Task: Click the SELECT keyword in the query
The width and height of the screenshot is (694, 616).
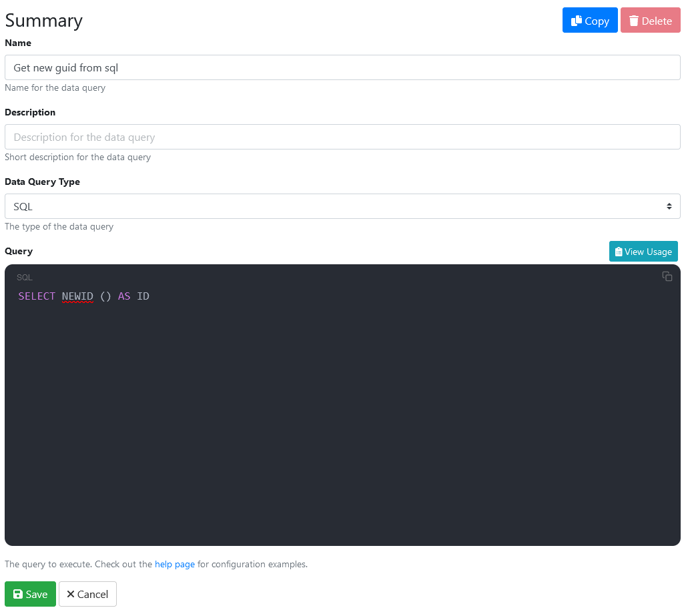Action: (37, 296)
